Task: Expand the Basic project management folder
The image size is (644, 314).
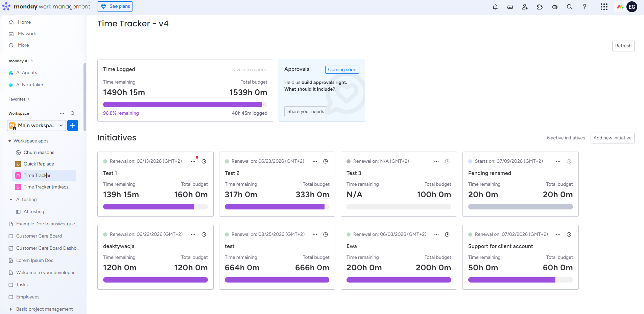Action: tap(11, 309)
